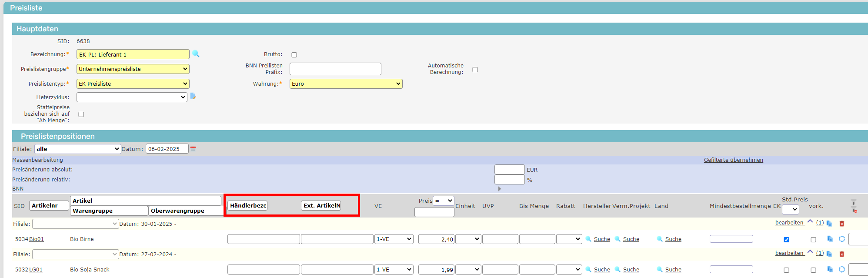The width and height of the screenshot is (868, 278).
Task: Collapse the 30-01-2025 group with the caret
Action: (x=810, y=221)
